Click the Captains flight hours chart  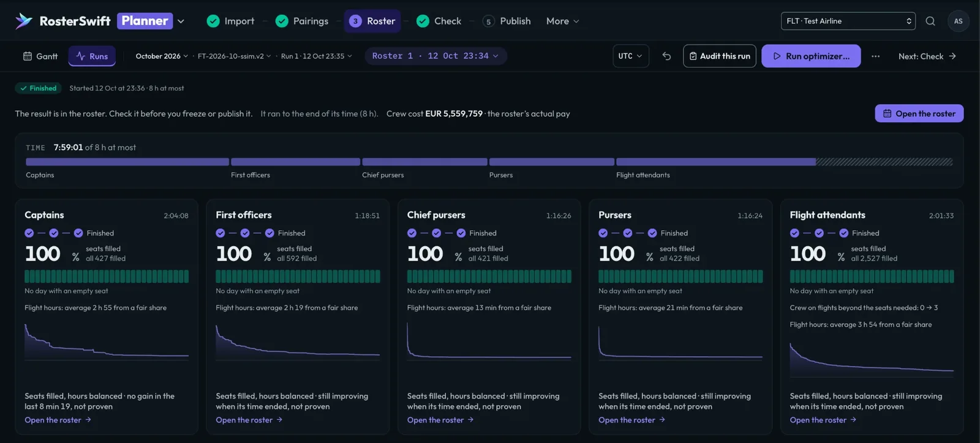(x=107, y=341)
